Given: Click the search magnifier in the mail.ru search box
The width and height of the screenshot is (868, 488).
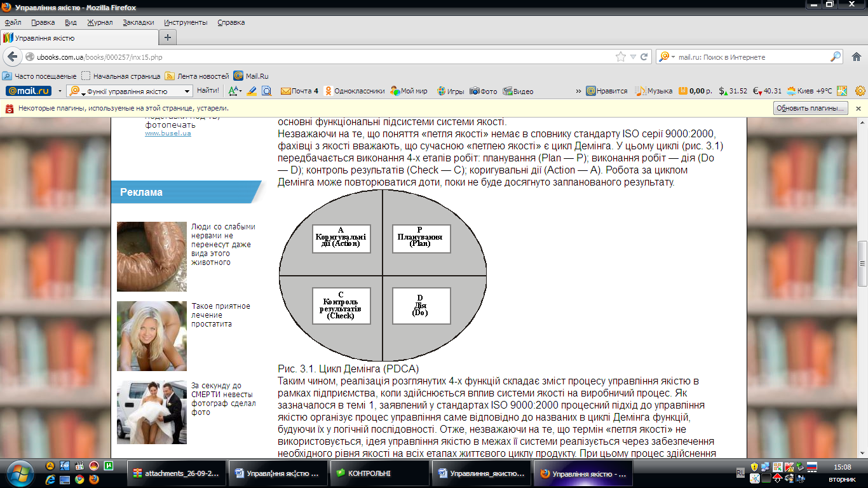Looking at the screenshot, I should pos(836,57).
